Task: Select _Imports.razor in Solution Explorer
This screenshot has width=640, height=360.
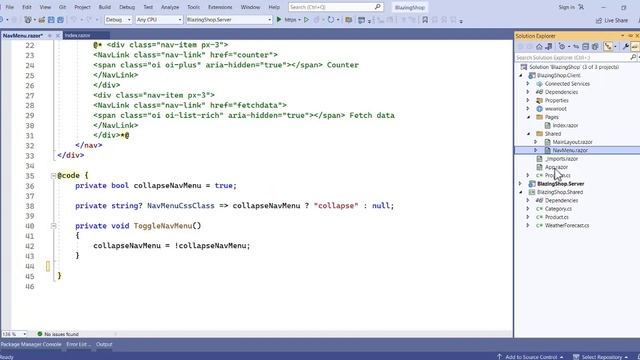Action: 561,159
